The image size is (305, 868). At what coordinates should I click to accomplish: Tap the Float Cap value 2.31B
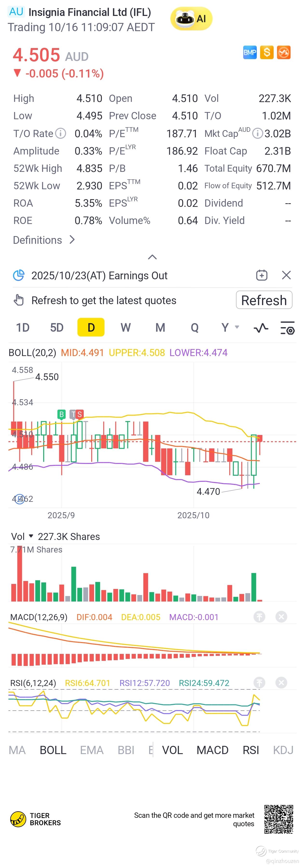(277, 151)
